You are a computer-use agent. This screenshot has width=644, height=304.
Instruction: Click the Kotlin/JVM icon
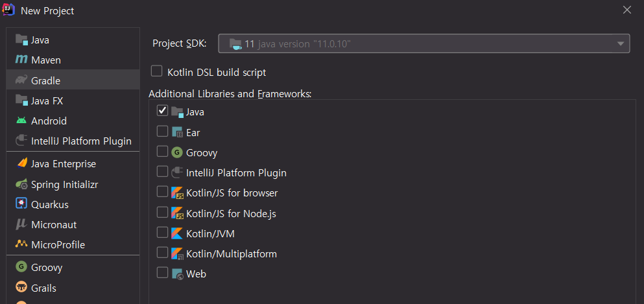(x=176, y=233)
